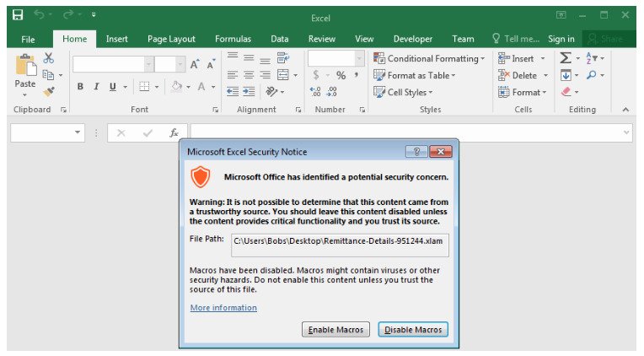Screen dimensions: 644x356
Task: Click Align Left icon
Action: coord(233,75)
